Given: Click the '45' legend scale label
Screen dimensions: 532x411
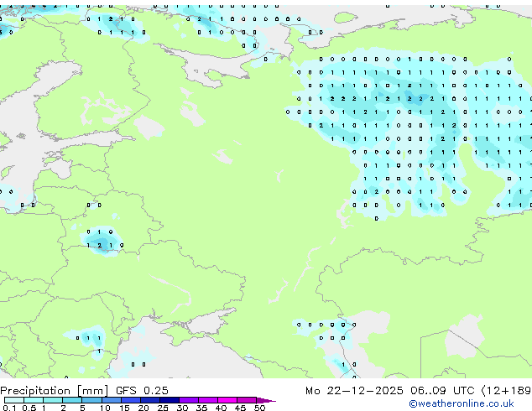Looking at the screenshot, I should 240,408.
